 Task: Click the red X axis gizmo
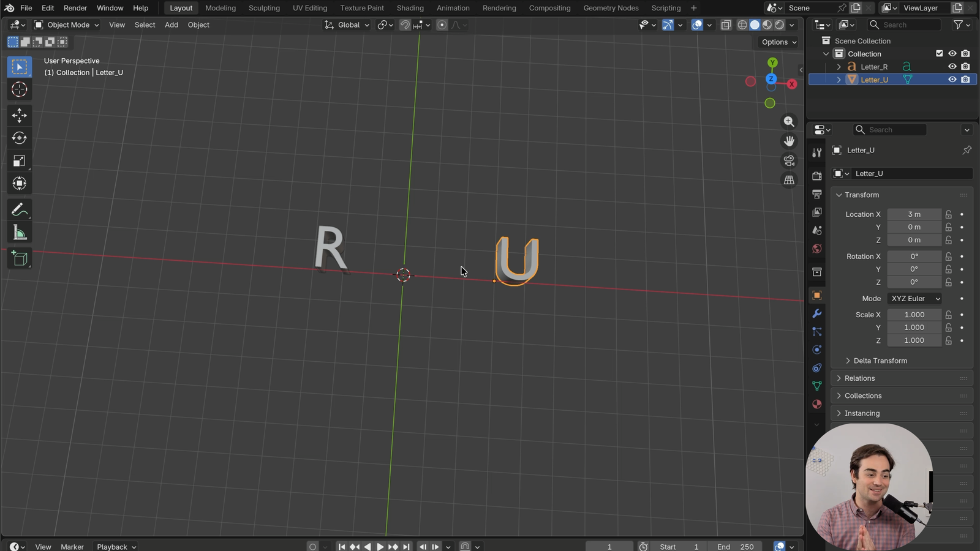point(792,84)
